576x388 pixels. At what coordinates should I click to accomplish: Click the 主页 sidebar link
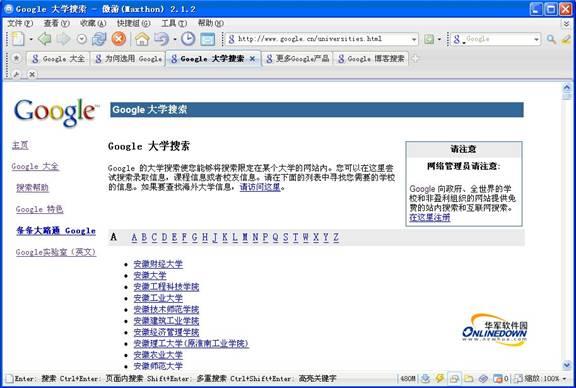[x=20, y=145]
